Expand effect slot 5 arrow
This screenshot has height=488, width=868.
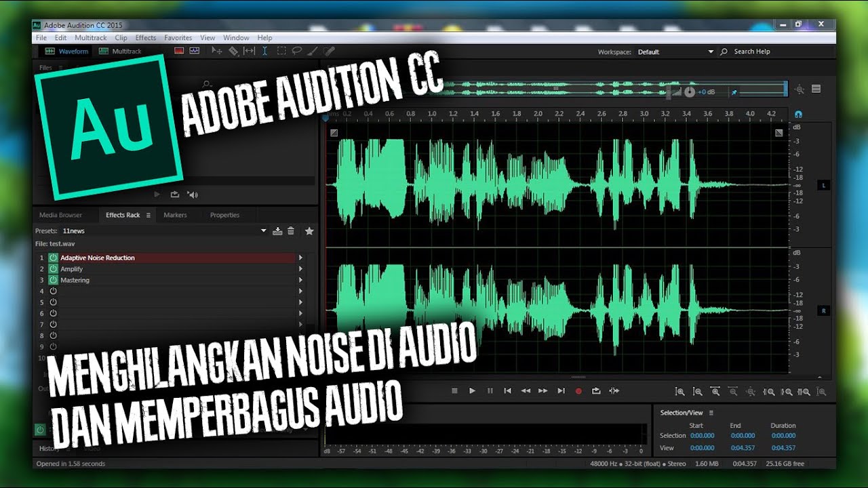click(300, 302)
